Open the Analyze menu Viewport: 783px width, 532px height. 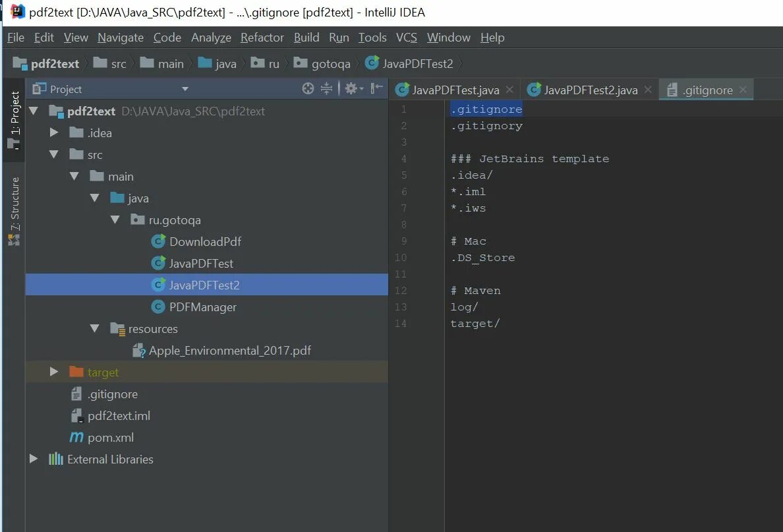(211, 38)
